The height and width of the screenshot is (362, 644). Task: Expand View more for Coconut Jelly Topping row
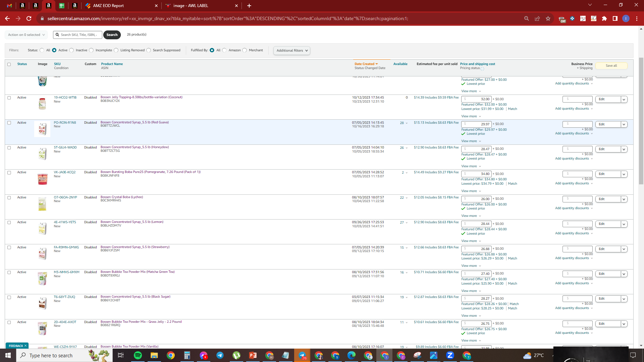tap(471, 116)
